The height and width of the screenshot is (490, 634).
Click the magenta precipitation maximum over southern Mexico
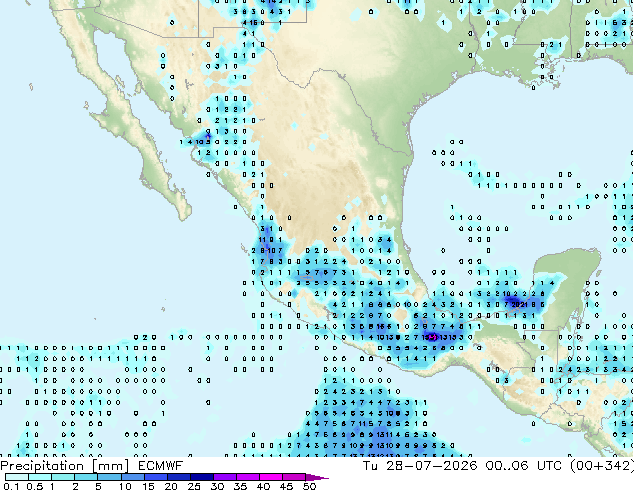point(432,337)
